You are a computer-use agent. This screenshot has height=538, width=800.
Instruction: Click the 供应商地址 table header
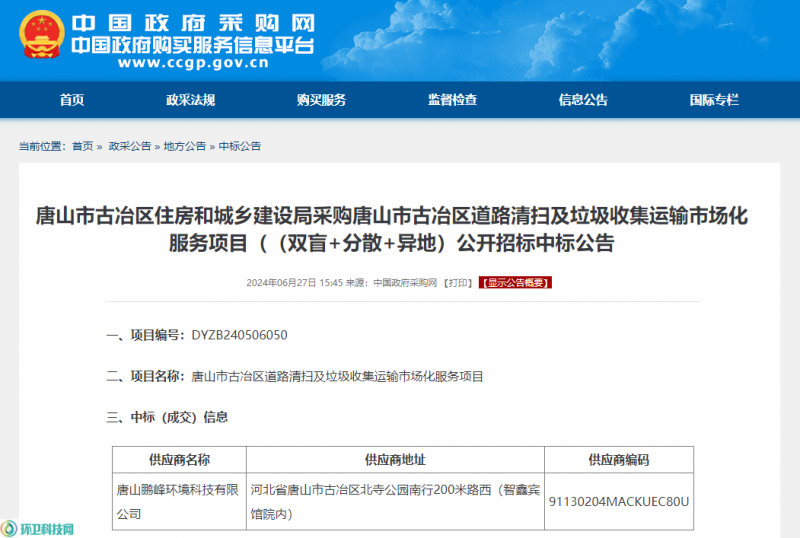395,460
